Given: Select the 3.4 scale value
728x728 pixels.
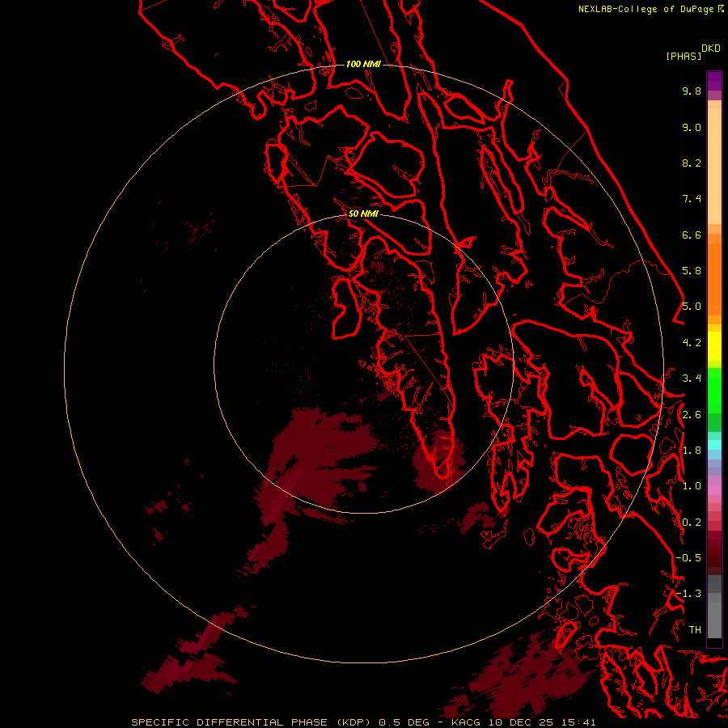Looking at the screenshot, I should [692, 379].
